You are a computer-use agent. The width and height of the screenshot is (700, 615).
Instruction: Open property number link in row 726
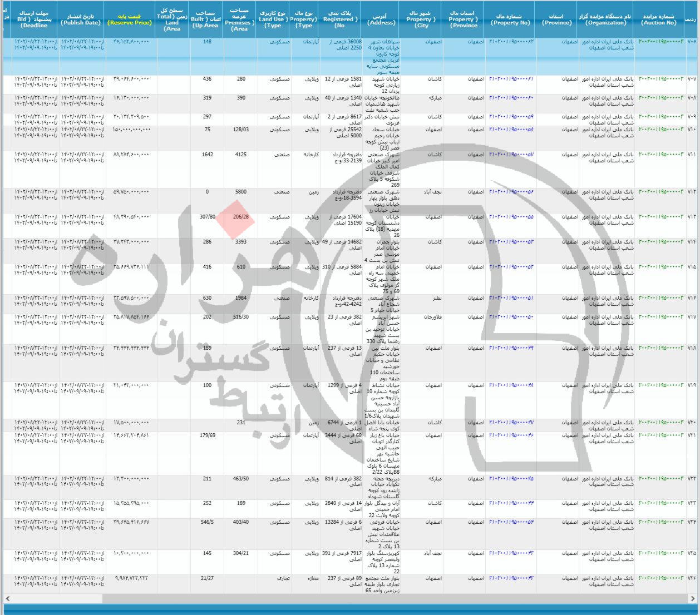point(511,578)
